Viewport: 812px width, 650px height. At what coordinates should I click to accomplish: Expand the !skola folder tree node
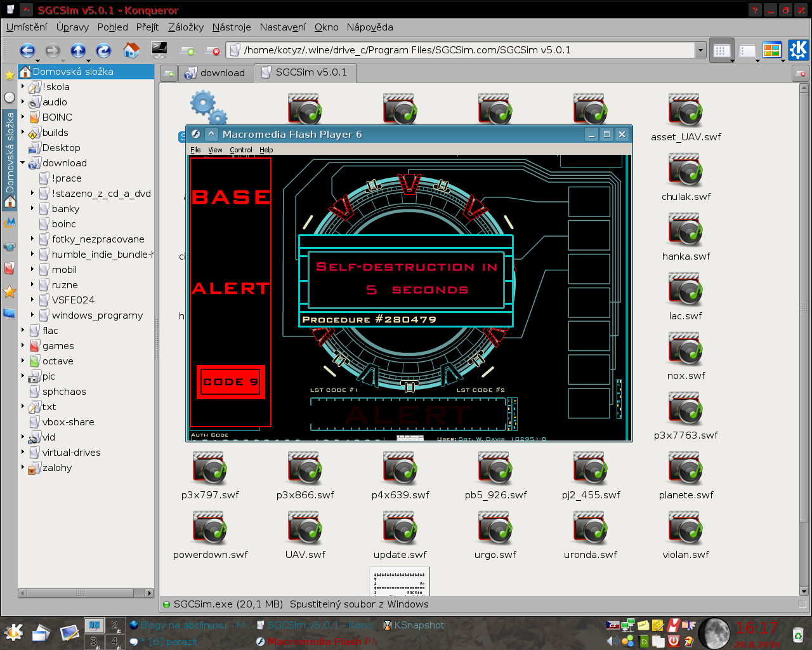[23, 86]
